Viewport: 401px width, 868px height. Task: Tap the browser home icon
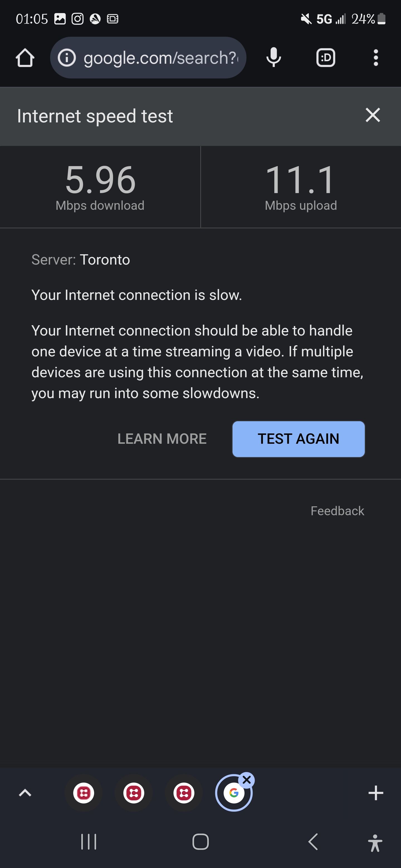(x=25, y=58)
